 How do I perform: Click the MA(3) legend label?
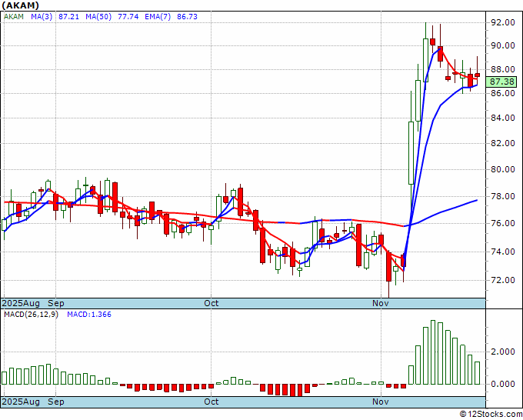tap(42, 17)
